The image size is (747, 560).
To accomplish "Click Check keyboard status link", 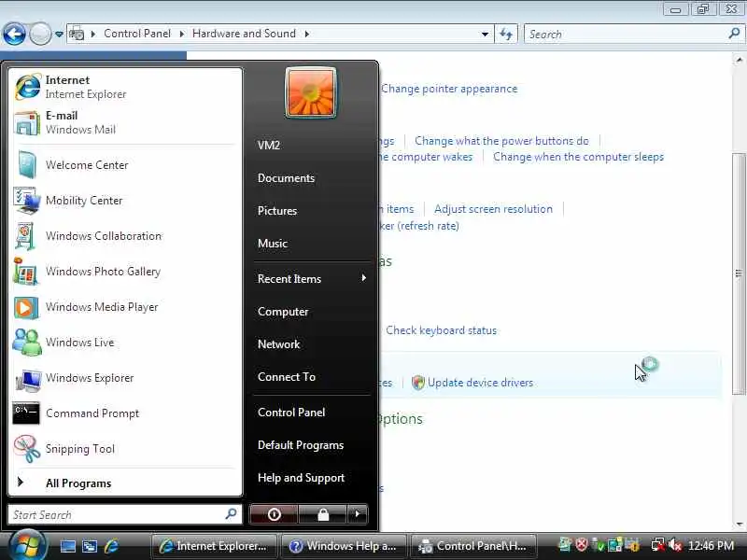I will [x=441, y=330].
